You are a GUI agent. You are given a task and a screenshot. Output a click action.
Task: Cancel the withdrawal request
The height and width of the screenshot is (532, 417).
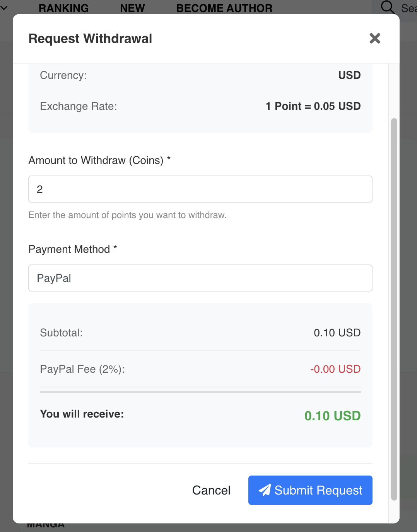click(x=211, y=490)
